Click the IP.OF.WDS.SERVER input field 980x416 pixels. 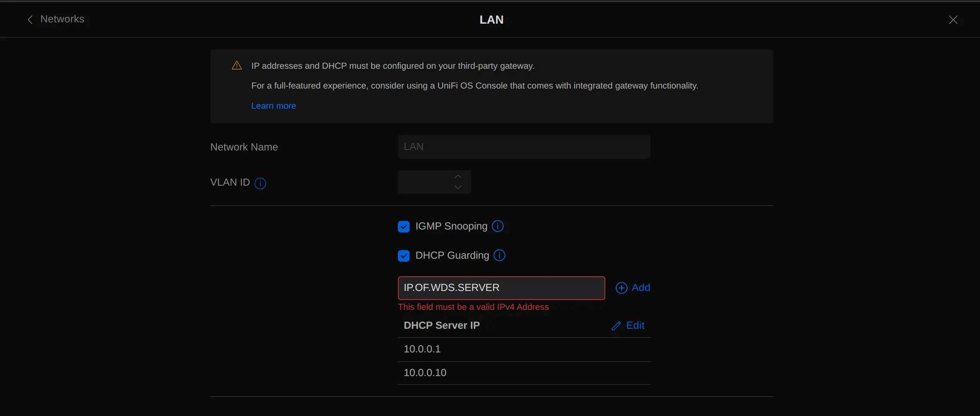point(500,288)
